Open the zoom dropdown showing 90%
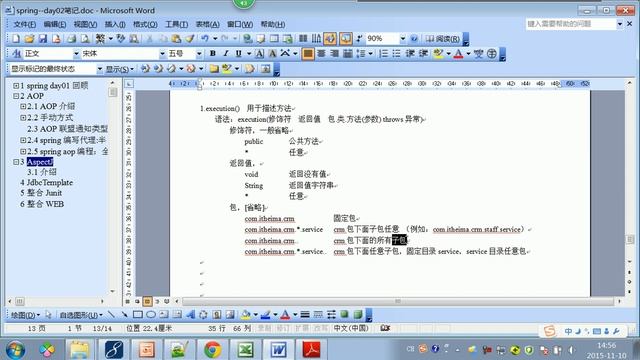 (402, 39)
